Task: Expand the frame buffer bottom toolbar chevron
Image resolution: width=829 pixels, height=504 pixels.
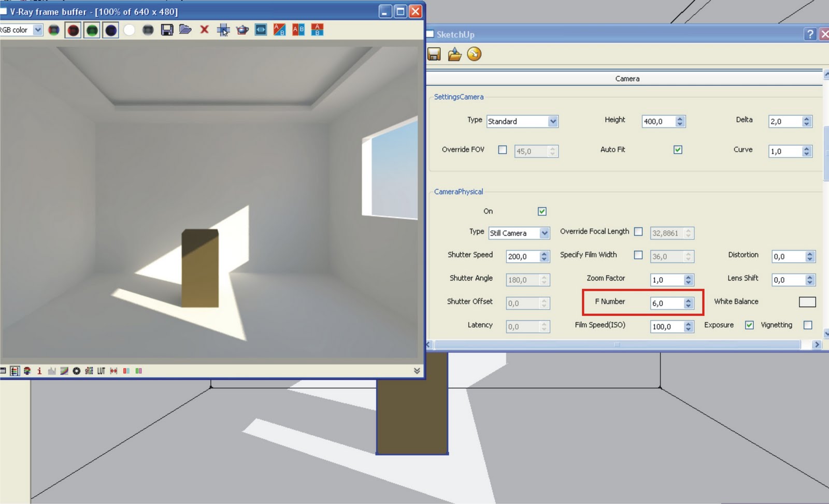Action: (x=417, y=371)
